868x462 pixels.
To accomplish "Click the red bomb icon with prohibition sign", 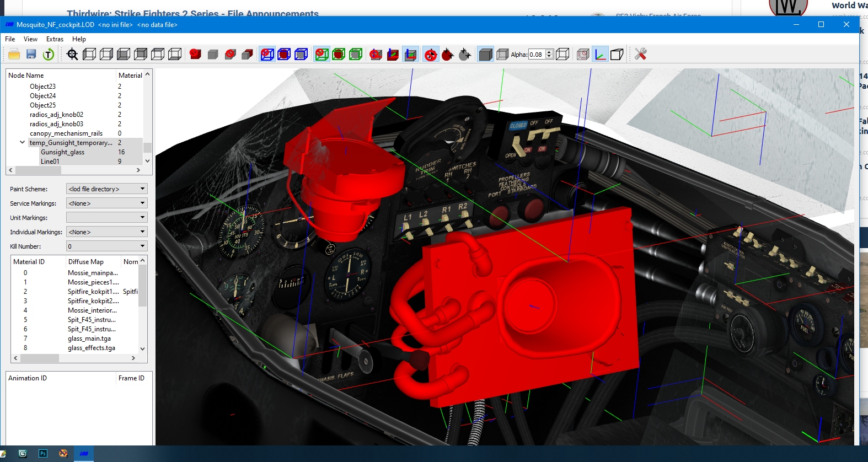I will pyautogui.click(x=431, y=54).
